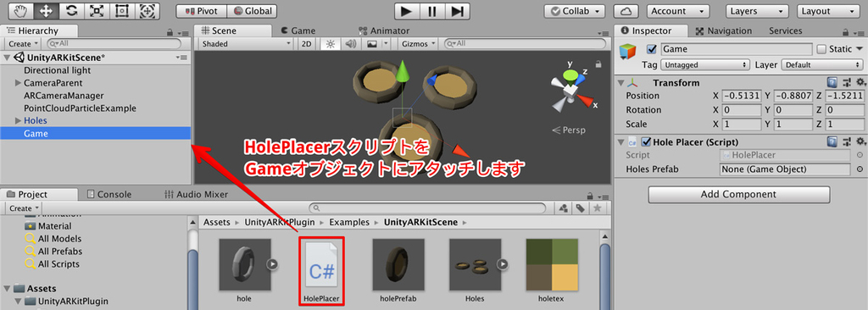
Task: Select the combined Transform tool
Action: pyautogui.click(x=147, y=10)
